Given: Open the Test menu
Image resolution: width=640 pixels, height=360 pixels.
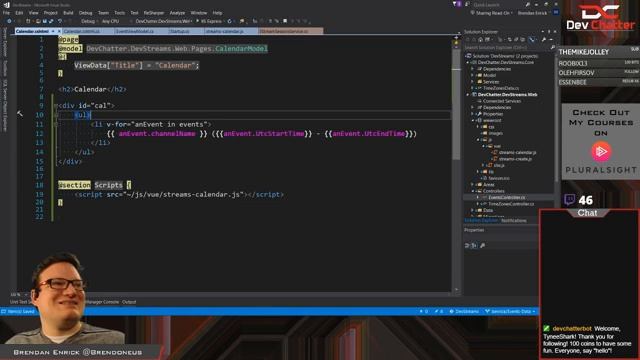Looking at the screenshot, I should click(134, 13).
